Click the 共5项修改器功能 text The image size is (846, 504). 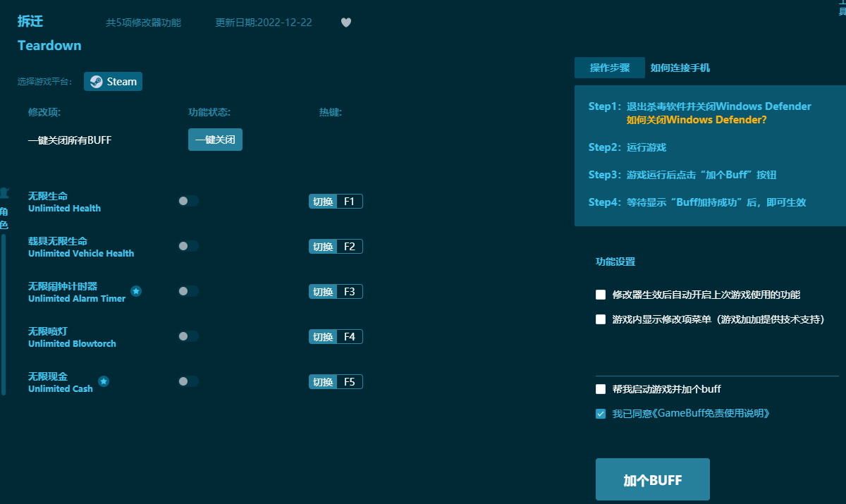tap(144, 23)
